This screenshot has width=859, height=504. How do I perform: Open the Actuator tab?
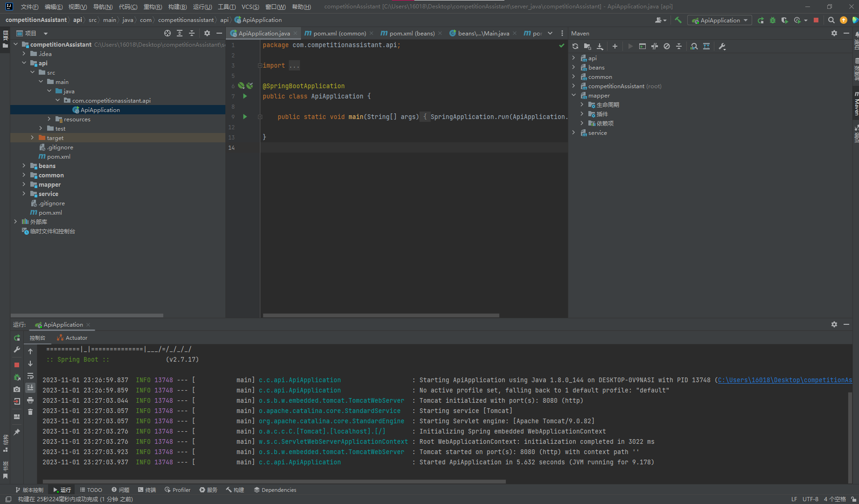click(x=72, y=337)
